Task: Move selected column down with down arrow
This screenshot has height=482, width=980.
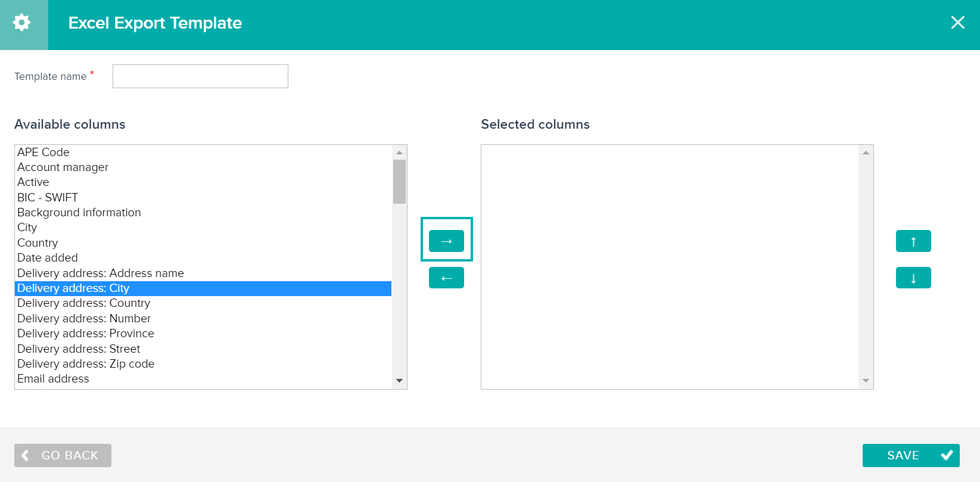Action: [x=913, y=278]
